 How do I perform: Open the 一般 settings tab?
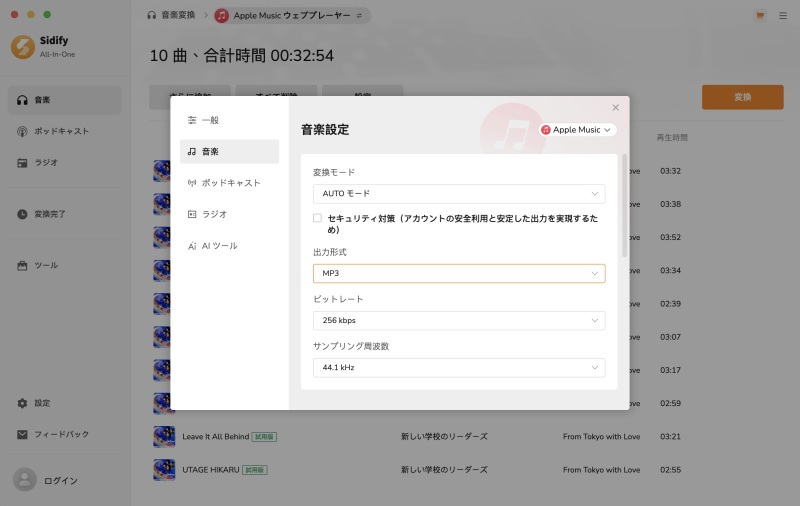point(229,120)
